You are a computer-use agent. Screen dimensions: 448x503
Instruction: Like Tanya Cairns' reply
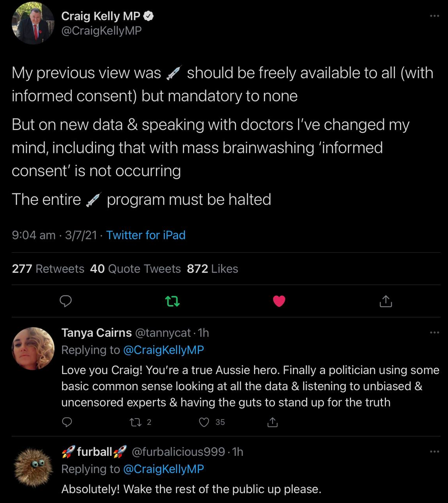204,422
